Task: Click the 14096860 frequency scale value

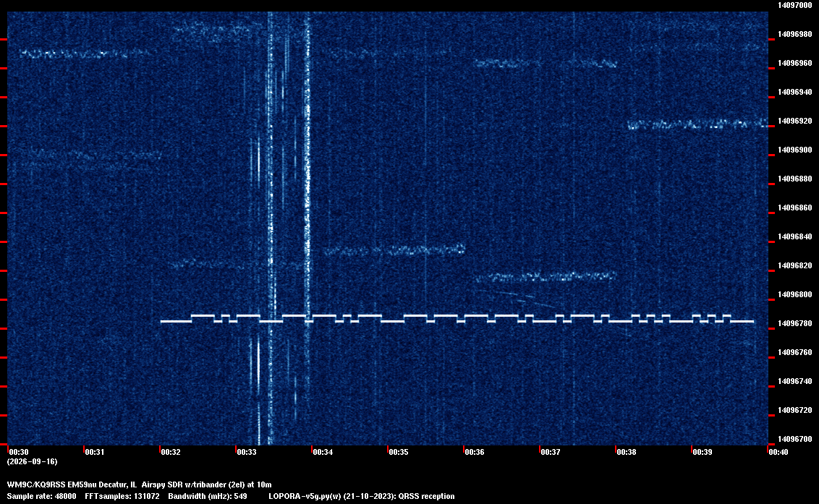Action: 795,208
